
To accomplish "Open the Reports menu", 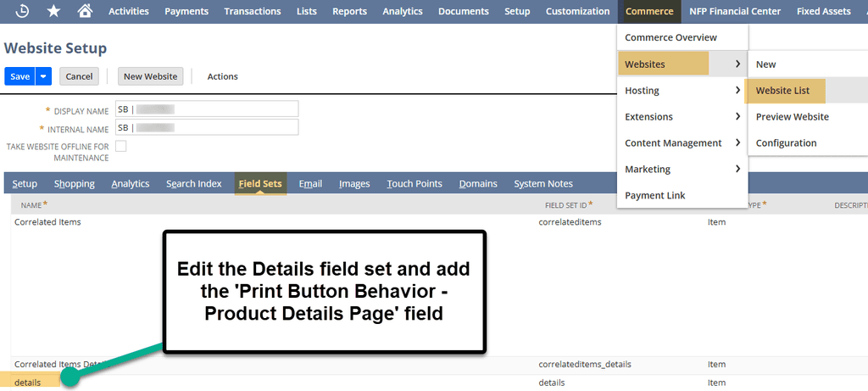I will pyautogui.click(x=350, y=11).
